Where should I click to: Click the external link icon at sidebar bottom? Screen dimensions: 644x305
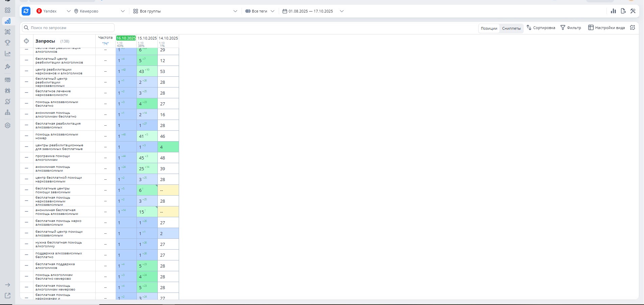click(7, 296)
